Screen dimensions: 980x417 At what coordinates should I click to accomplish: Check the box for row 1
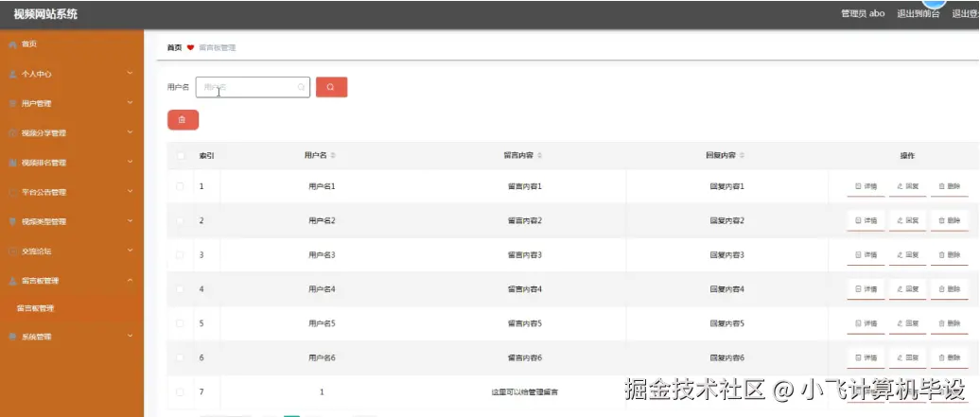click(180, 186)
